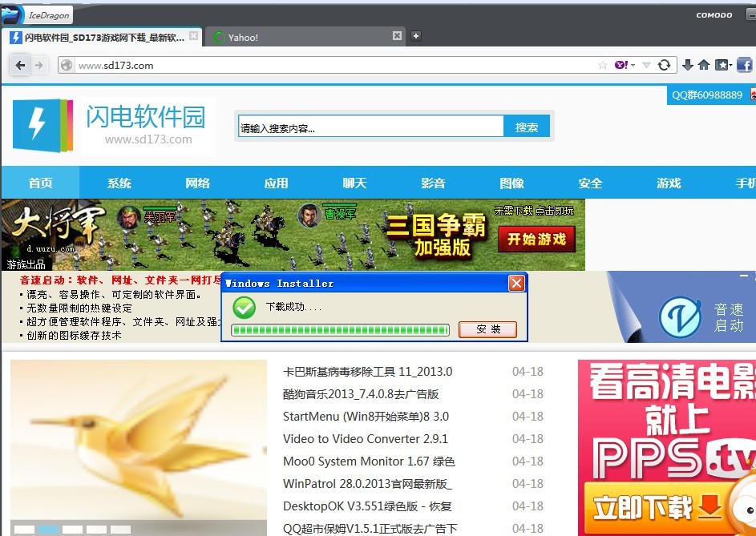Reload the page with the refresh icon
This screenshot has width=756, height=536.
coord(665,65)
